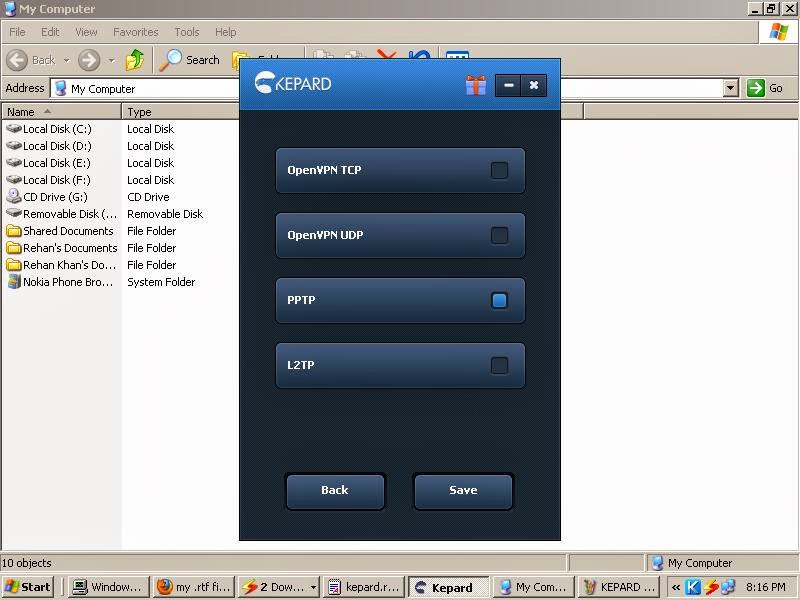This screenshot has height=600, width=800.
Task: Click the Forward arrow in Explorer toolbar
Action: 89,60
